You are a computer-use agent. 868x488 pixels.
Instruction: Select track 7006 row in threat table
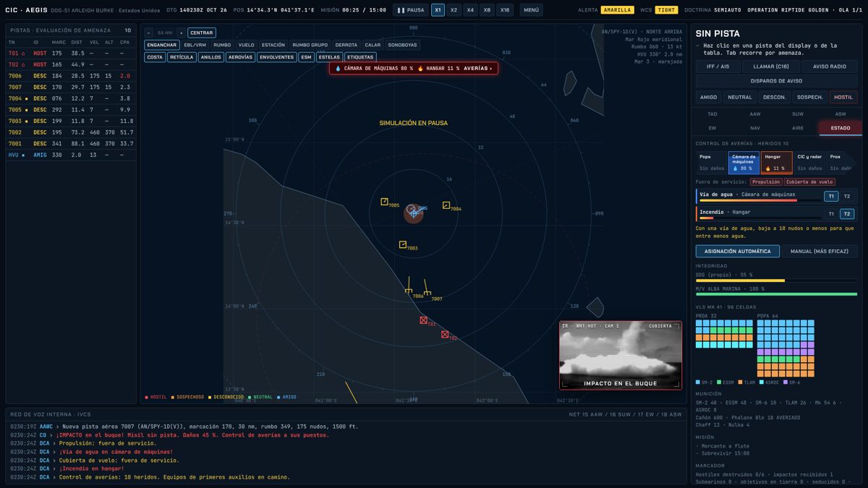pyautogui.click(x=71, y=76)
